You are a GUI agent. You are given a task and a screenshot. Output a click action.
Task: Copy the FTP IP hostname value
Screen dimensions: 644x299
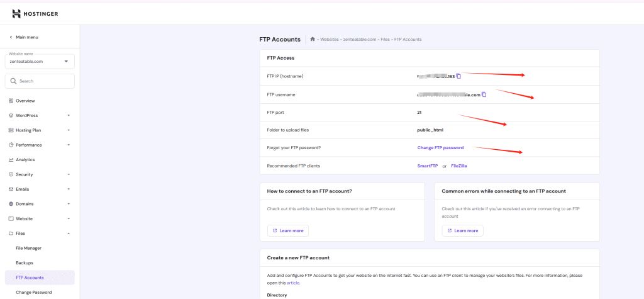(x=458, y=76)
